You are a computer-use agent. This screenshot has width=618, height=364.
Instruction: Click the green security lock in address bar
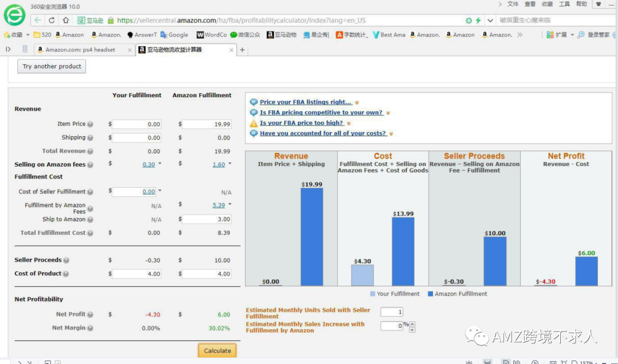click(111, 20)
